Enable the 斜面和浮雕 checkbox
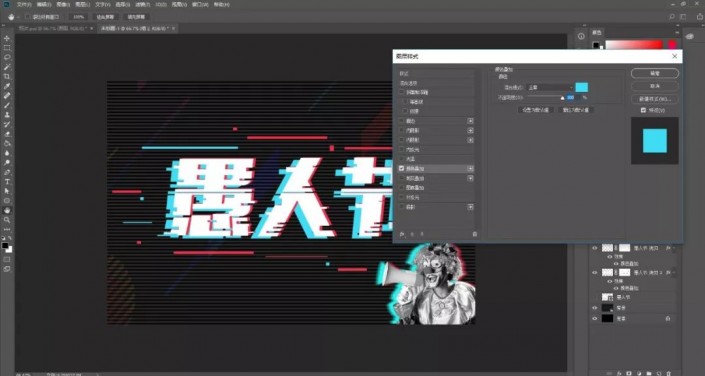This screenshot has height=376, width=705. [x=402, y=92]
